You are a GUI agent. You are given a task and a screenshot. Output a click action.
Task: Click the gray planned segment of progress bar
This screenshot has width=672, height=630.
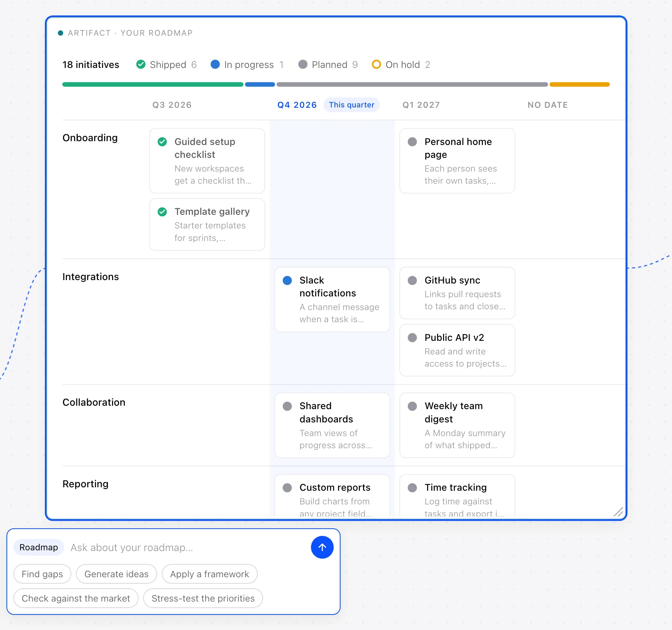[412, 84]
